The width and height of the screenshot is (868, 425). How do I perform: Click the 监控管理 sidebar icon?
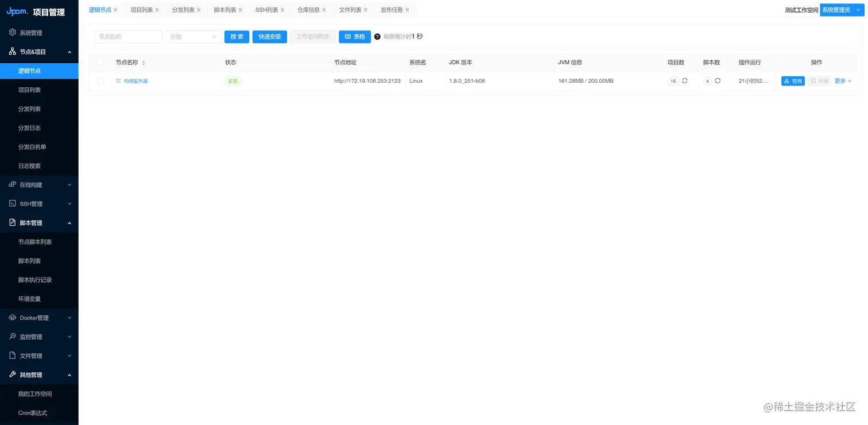click(x=13, y=337)
